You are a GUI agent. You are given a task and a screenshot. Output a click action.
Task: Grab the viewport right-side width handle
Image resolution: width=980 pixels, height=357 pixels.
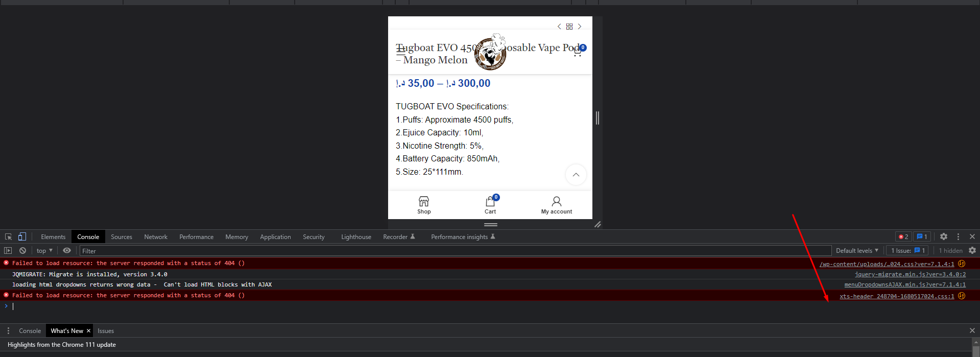pos(597,118)
